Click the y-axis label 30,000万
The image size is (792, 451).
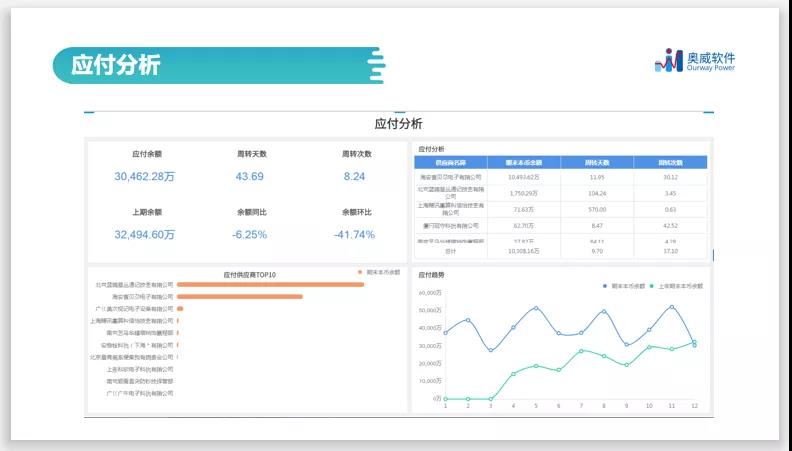[x=430, y=346]
